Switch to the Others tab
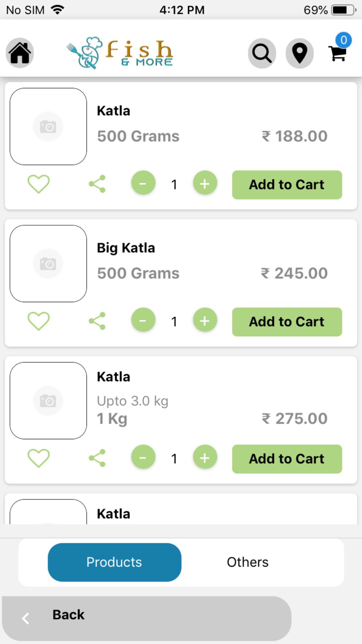The image size is (362, 644). 248,562
